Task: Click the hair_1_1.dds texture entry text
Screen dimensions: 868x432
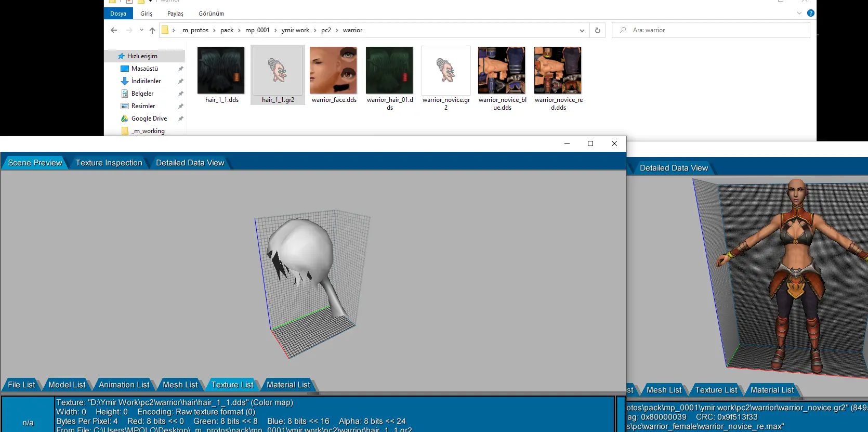Action: pos(175,402)
